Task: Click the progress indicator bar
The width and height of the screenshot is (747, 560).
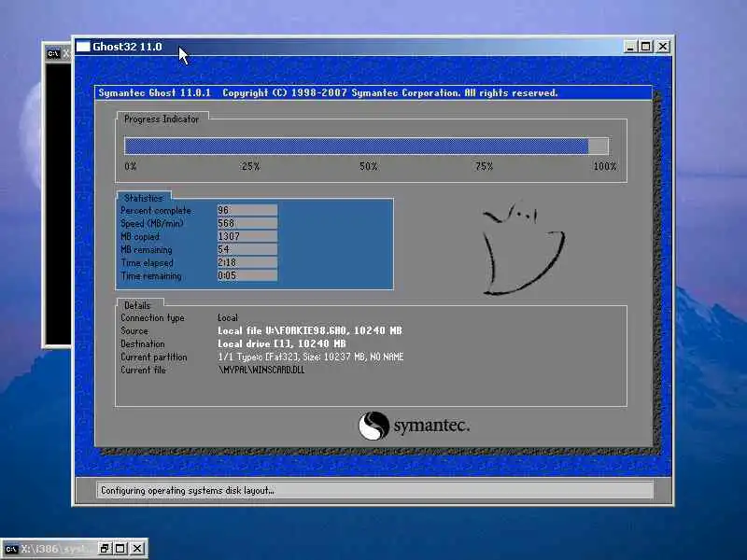Action: (x=366, y=146)
